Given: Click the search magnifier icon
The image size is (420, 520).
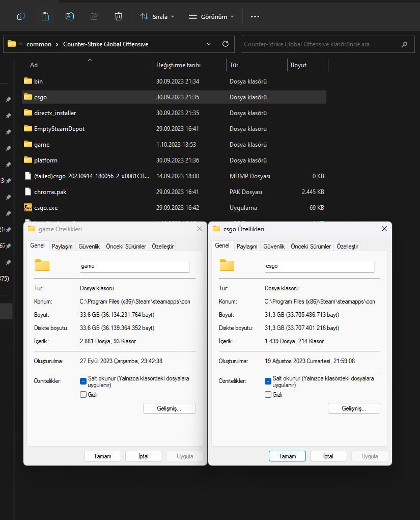Looking at the screenshot, I should click(x=404, y=44).
